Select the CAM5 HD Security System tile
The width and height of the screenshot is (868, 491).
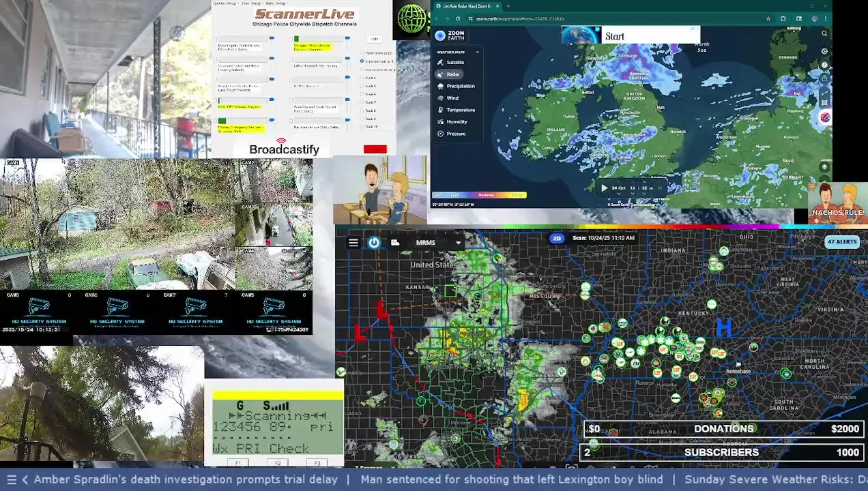coord(39,311)
